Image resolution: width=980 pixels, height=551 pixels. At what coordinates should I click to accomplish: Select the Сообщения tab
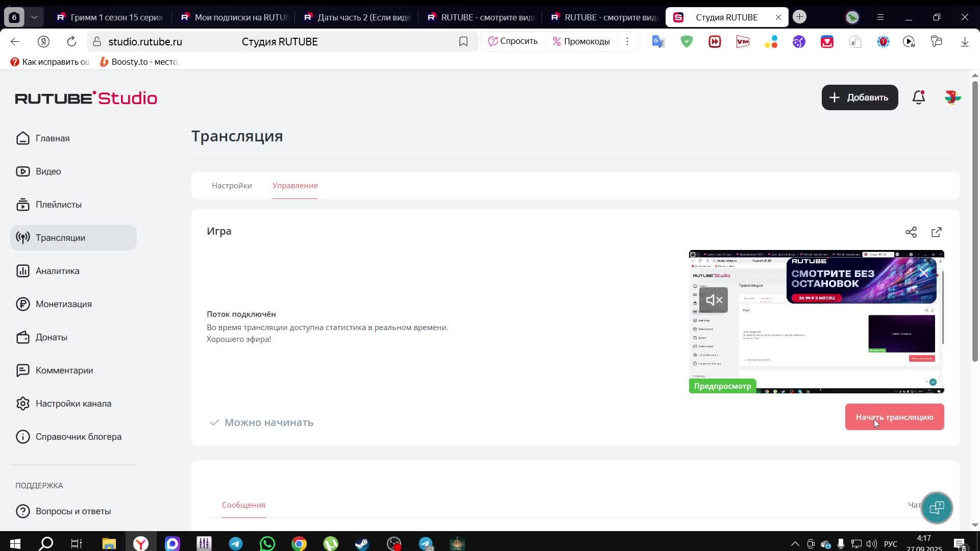pyautogui.click(x=243, y=505)
